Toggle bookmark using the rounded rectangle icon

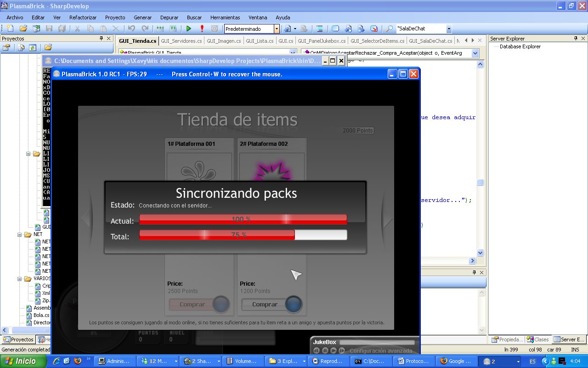pyautogui.click(x=335, y=29)
